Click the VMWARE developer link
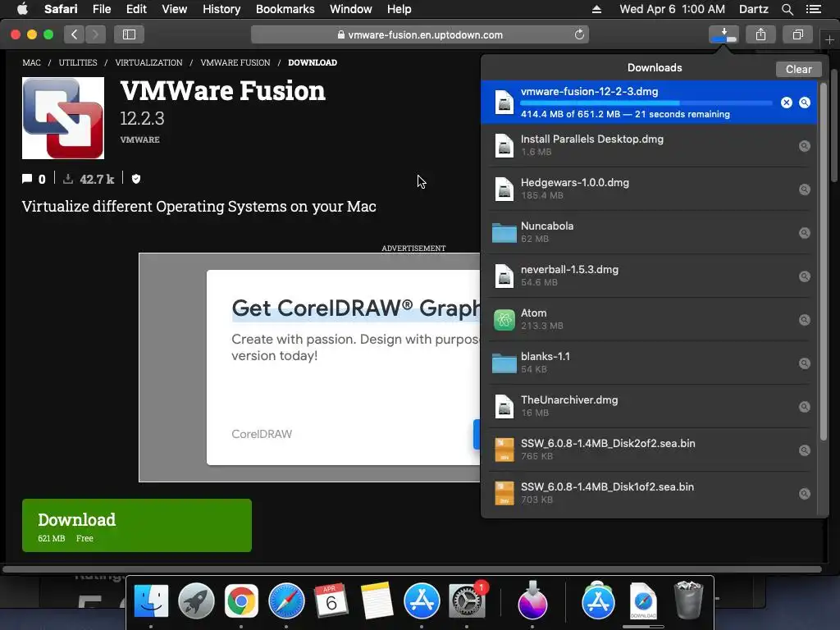This screenshot has width=840, height=630. [x=139, y=139]
